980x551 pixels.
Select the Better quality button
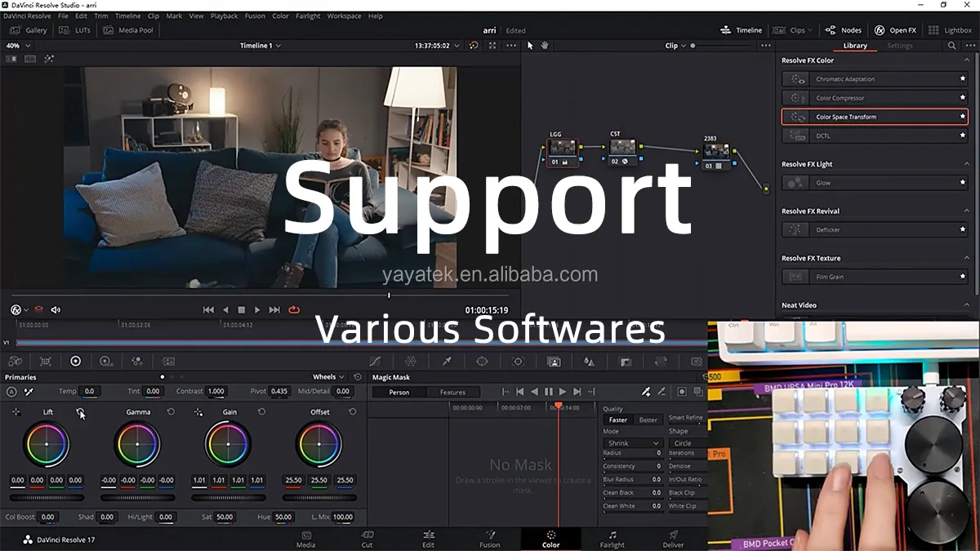pyautogui.click(x=648, y=420)
